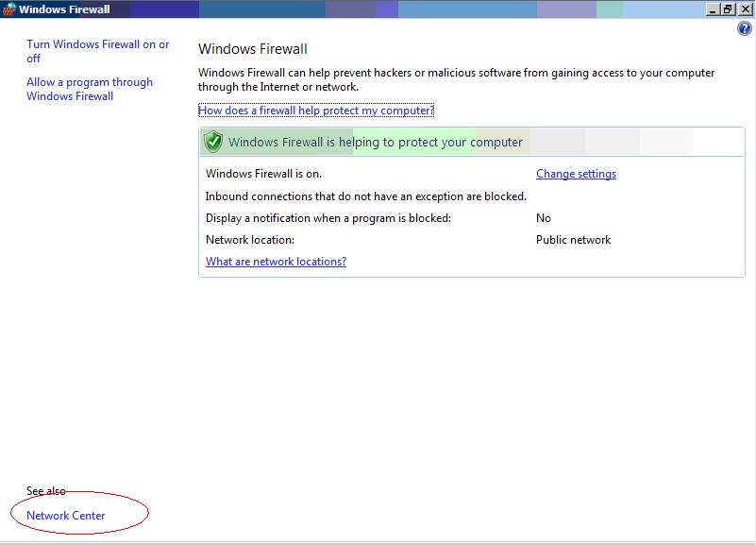Open help with the blue question mark icon

tap(744, 29)
